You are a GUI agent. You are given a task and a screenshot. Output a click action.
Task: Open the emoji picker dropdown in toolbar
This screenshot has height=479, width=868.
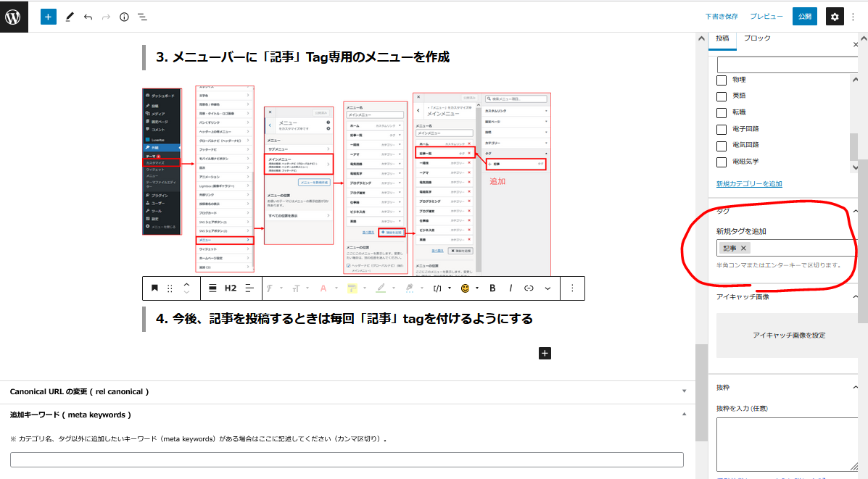(x=465, y=288)
